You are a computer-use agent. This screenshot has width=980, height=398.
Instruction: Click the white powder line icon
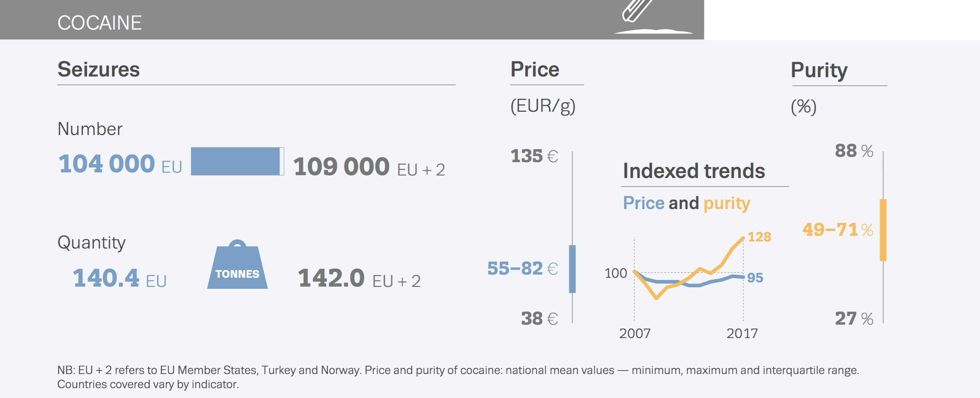coord(654,31)
